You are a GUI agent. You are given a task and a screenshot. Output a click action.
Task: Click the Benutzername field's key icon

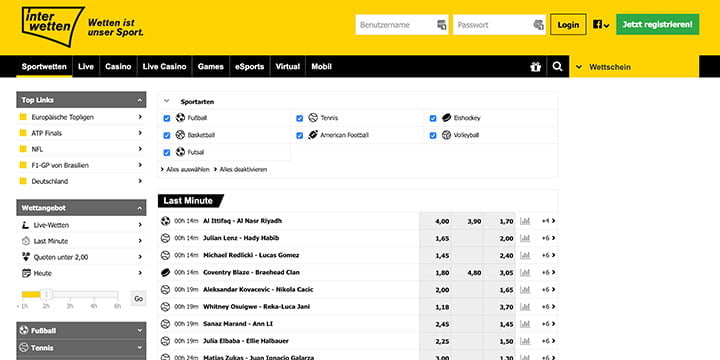tap(441, 25)
